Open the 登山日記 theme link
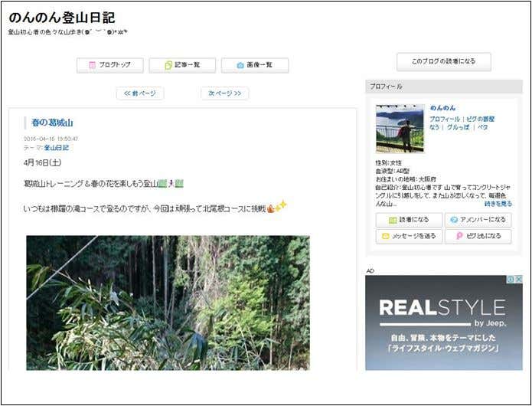The height and width of the screenshot is (406, 532). 57,148
